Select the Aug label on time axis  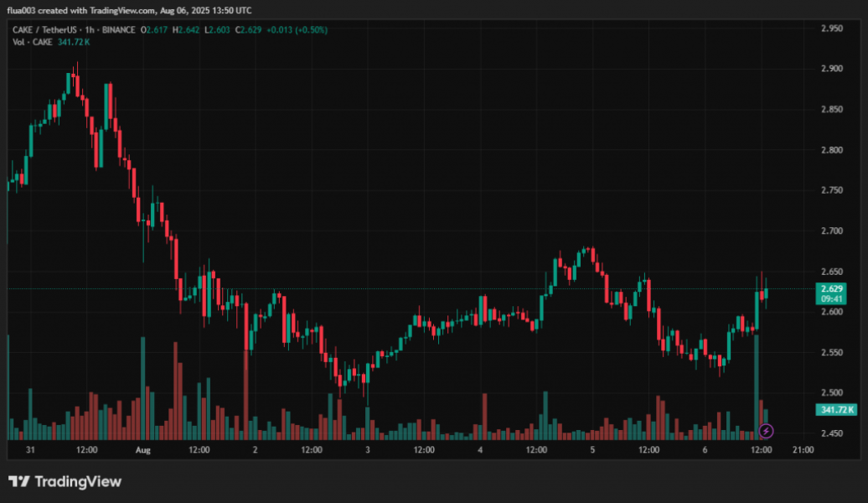click(142, 450)
